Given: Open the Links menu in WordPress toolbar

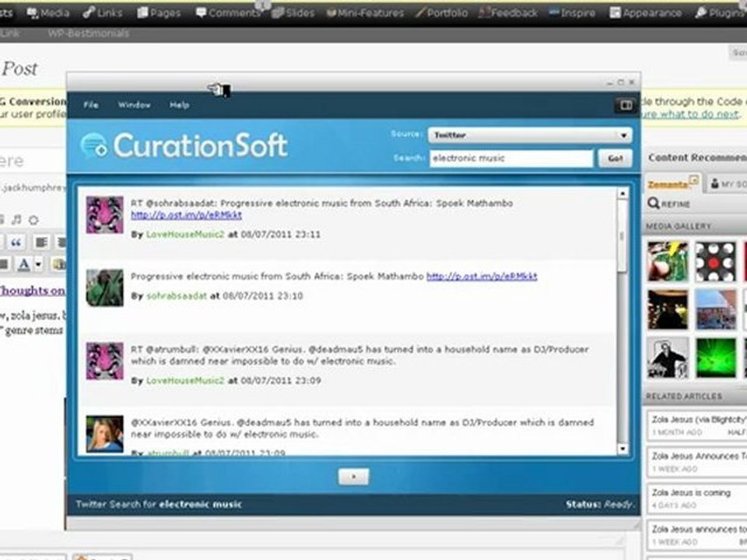Looking at the screenshot, I should tap(103, 13).
